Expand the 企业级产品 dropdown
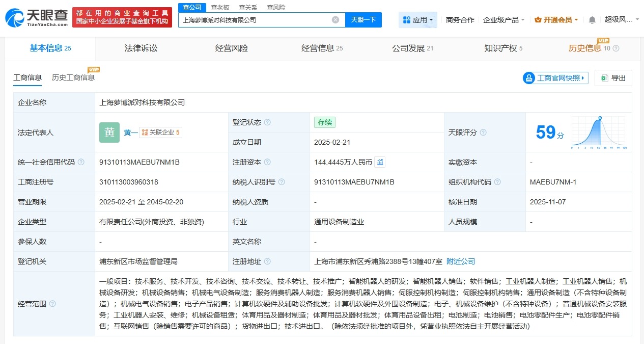644x344 pixels. [x=503, y=18]
